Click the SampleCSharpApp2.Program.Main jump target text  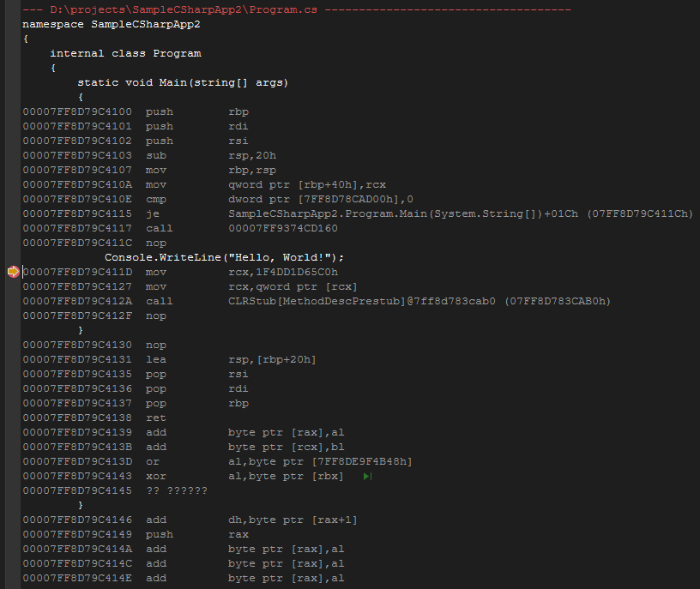[x=369, y=213]
